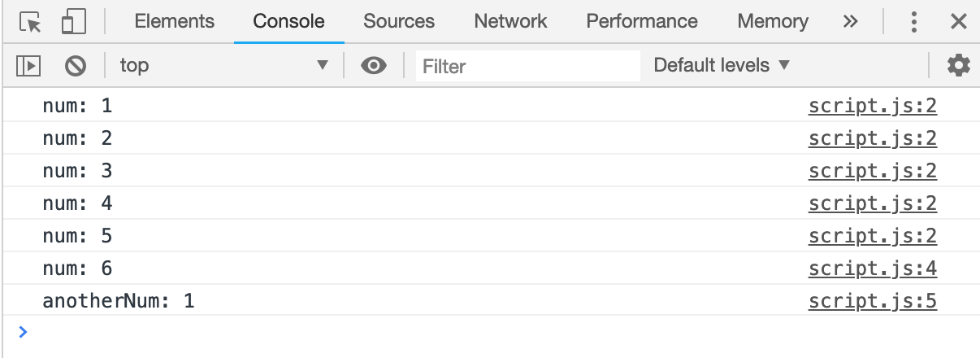Viewport: 980px width, 358px height.
Task: Expand the Default levels dropdown
Action: 722,65
